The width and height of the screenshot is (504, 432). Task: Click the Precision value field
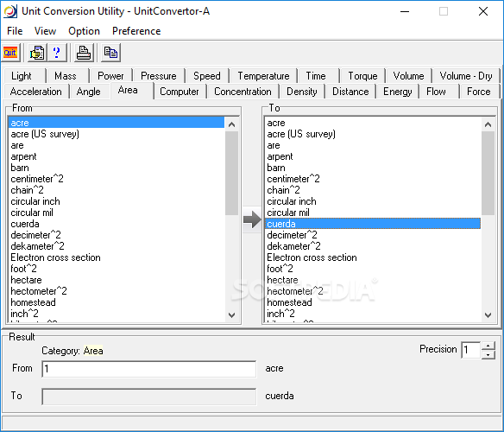click(x=471, y=350)
